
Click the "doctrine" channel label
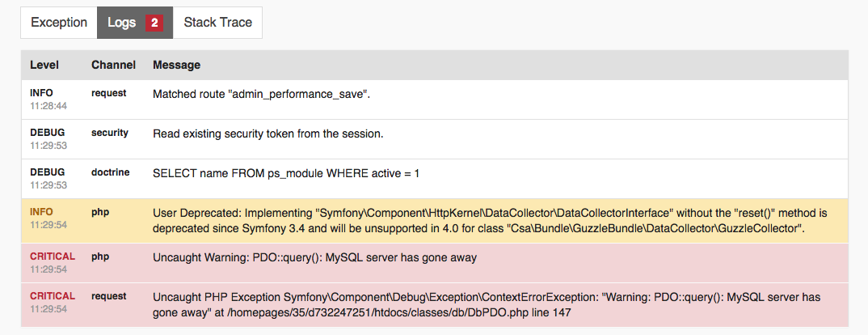click(x=111, y=172)
